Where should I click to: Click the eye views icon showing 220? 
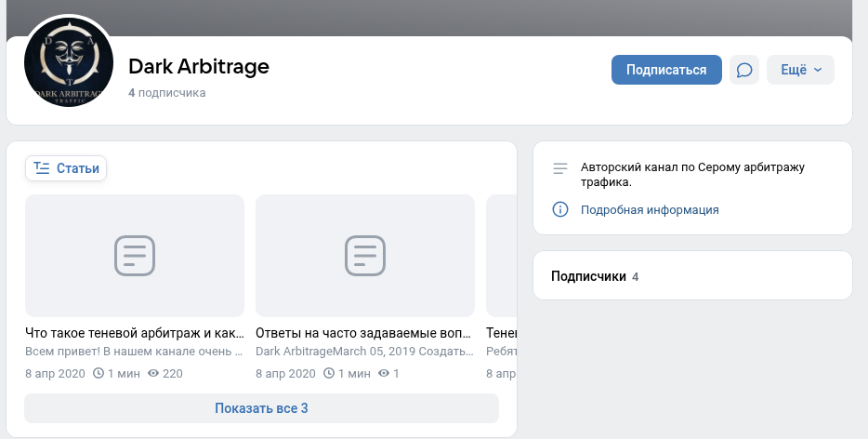(154, 373)
